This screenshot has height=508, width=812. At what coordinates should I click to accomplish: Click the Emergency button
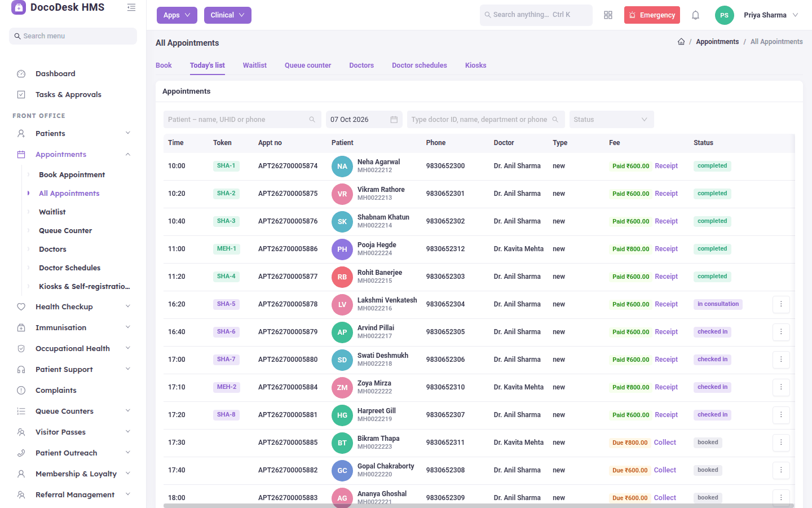652,15
